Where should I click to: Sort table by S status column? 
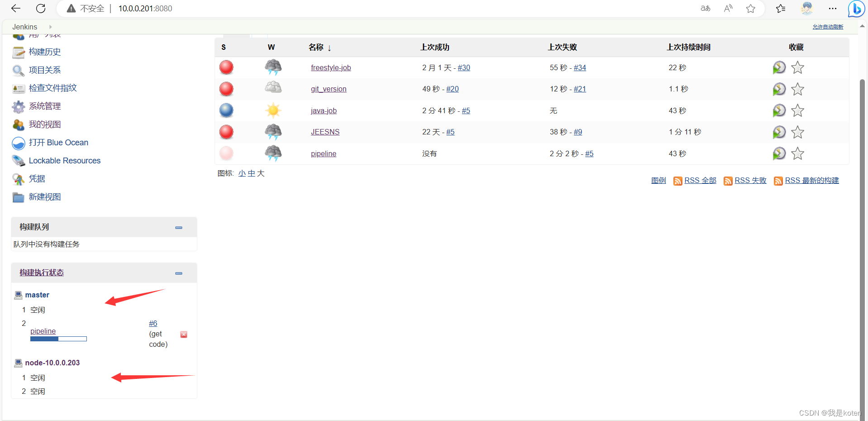pos(224,47)
